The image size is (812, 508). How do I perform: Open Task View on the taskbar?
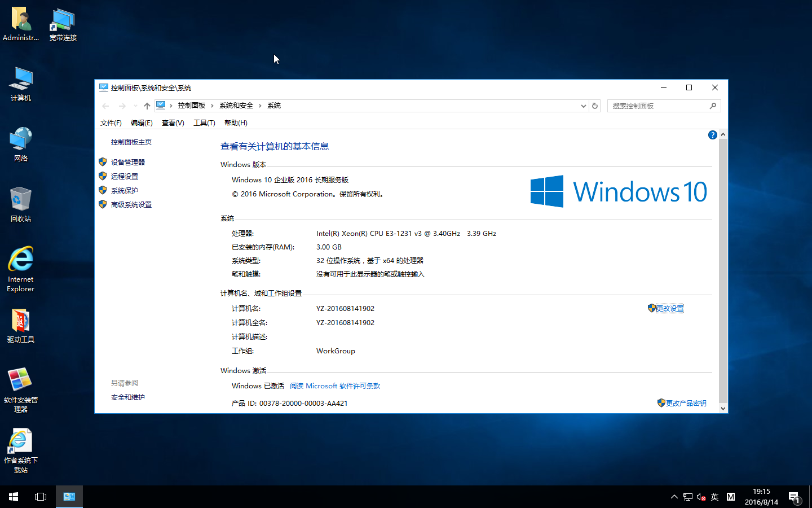(x=41, y=497)
